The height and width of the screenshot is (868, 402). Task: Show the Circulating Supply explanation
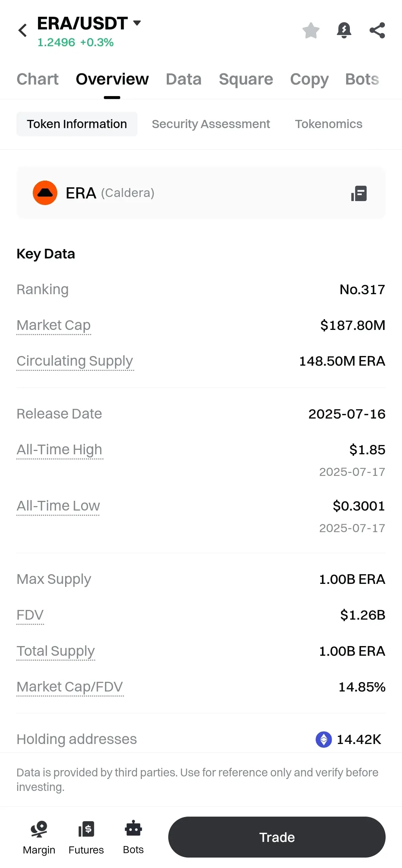click(75, 361)
